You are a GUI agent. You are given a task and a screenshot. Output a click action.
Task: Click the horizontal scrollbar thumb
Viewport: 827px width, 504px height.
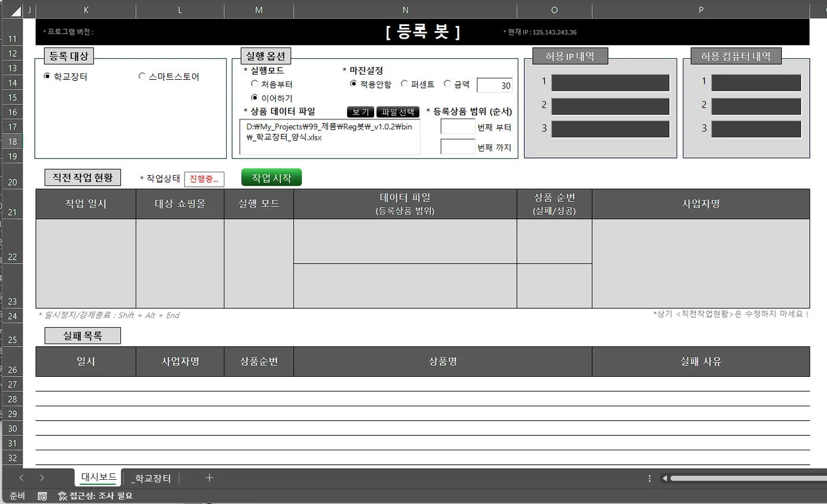click(748, 479)
